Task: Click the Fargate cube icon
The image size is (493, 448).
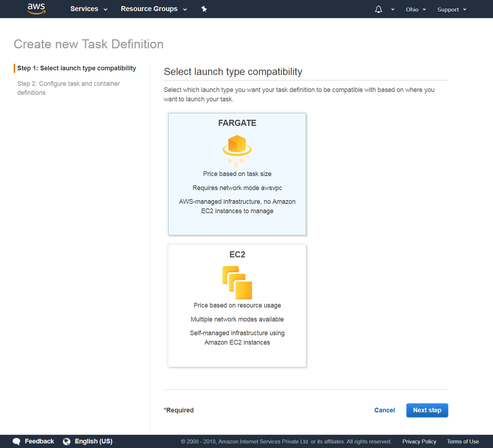Action: (237, 151)
